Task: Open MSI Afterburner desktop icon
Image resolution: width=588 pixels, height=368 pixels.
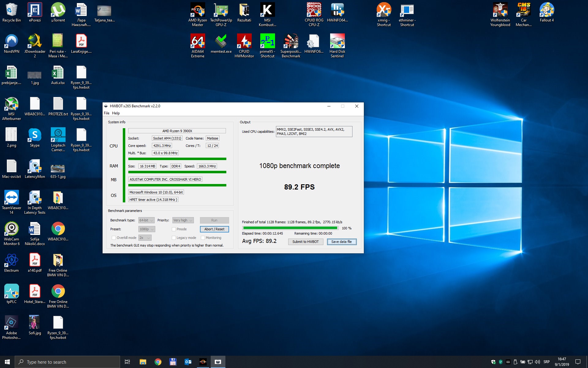Action: point(11,108)
